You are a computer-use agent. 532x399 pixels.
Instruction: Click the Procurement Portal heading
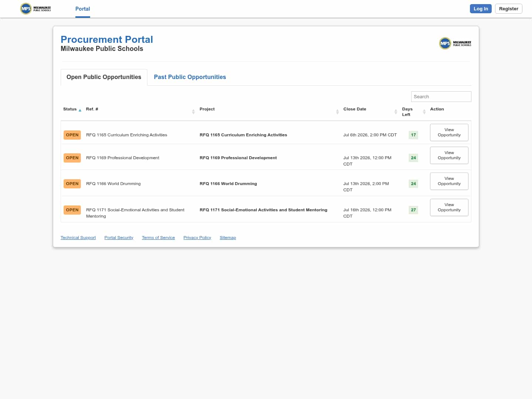pos(107,40)
